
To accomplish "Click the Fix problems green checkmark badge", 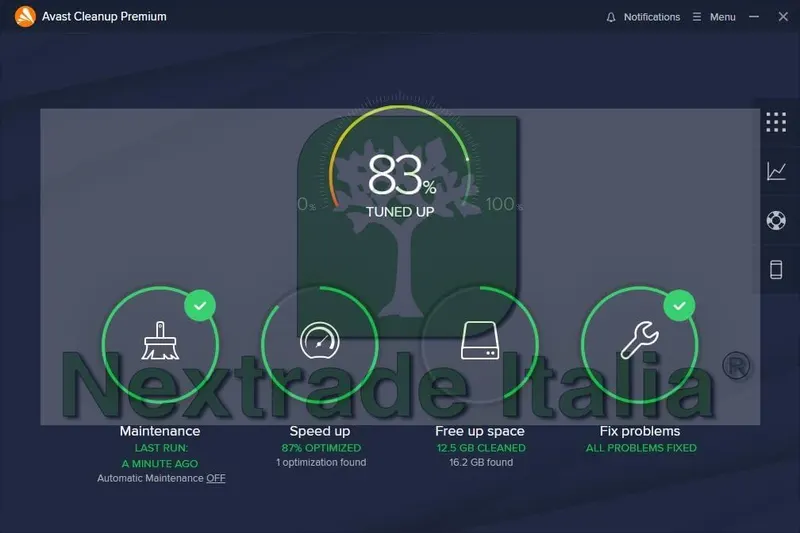I will (x=679, y=306).
